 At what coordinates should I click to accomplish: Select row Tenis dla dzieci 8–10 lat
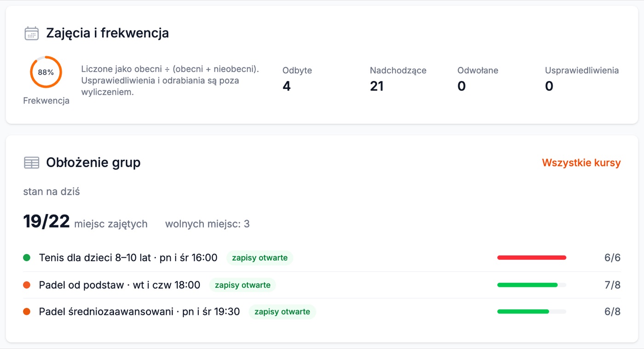322,258
